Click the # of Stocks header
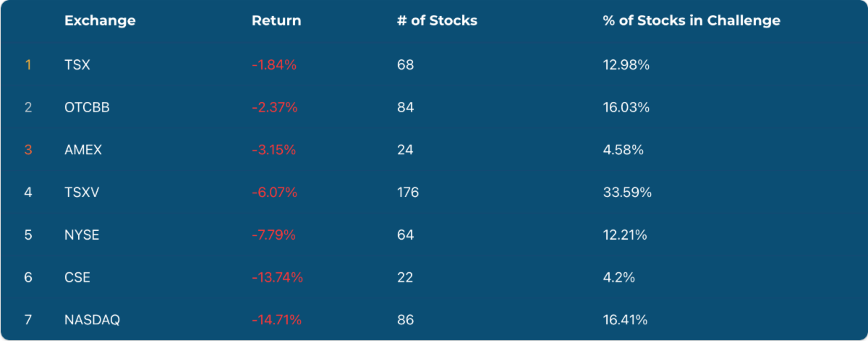 coord(437,21)
